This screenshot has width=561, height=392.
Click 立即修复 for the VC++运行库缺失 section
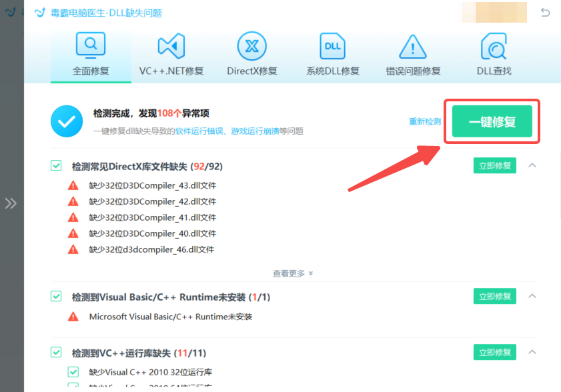click(494, 352)
